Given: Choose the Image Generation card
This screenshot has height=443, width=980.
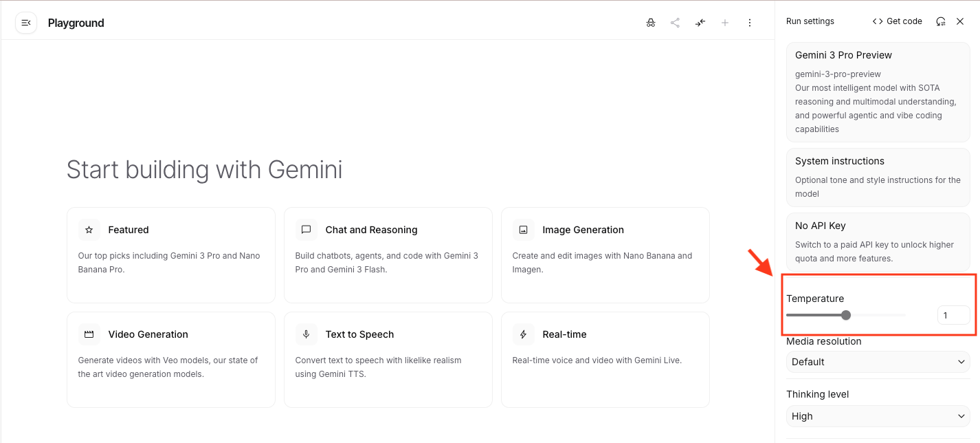Looking at the screenshot, I should 605,255.
